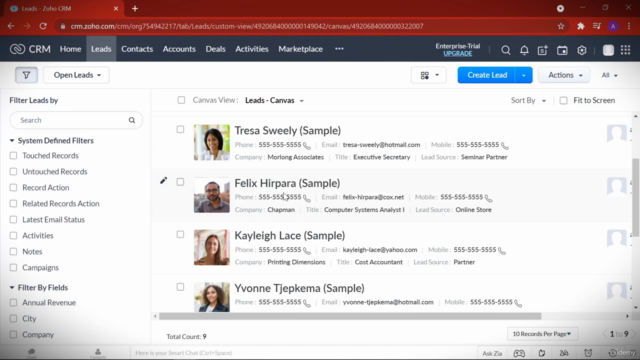
Task: Open the alarm clock icon in bottom bar
Action: [x=588, y=353]
